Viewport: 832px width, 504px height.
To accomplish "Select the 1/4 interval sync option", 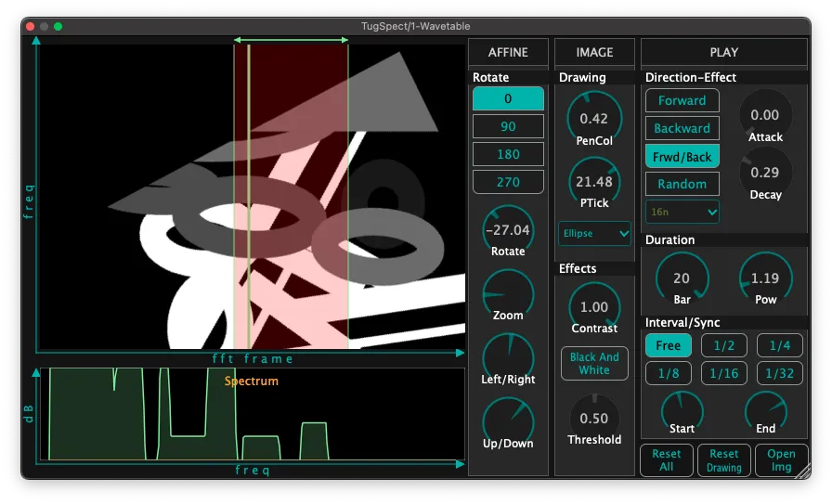I will pos(779,345).
